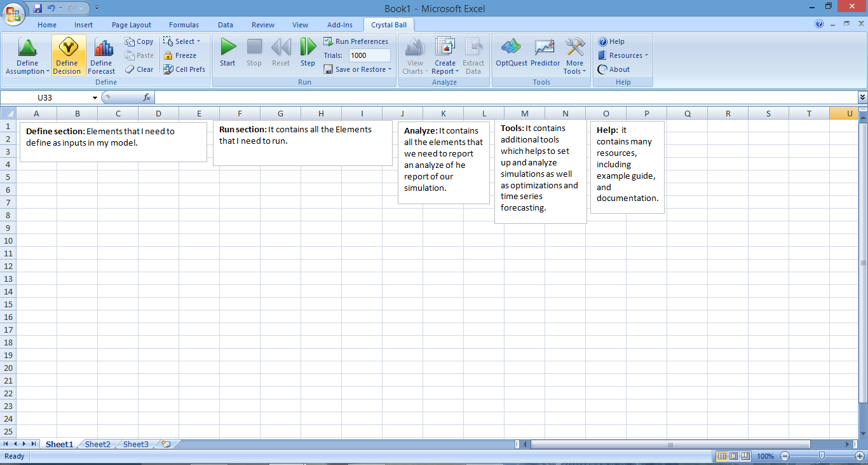Open the Home ribbon tab
The width and height of the screenshot is (868, 465).
[x=47, y=25]
